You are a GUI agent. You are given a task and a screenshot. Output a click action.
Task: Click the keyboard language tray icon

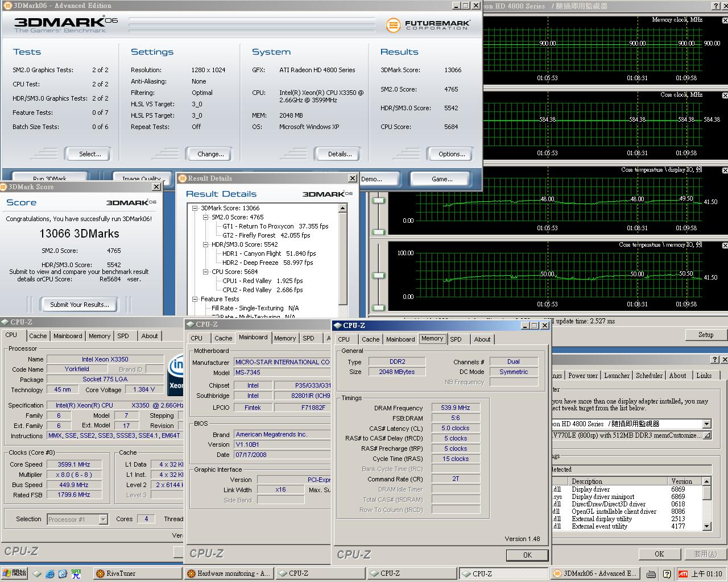pos(651,573)
